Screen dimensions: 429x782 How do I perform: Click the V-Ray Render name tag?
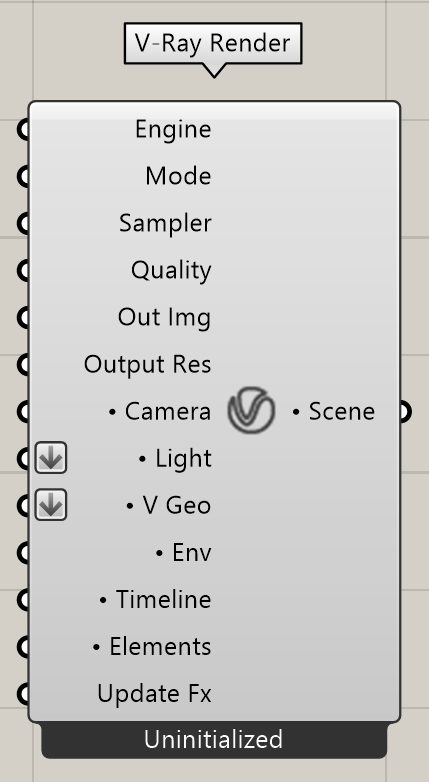click(213, 43)
